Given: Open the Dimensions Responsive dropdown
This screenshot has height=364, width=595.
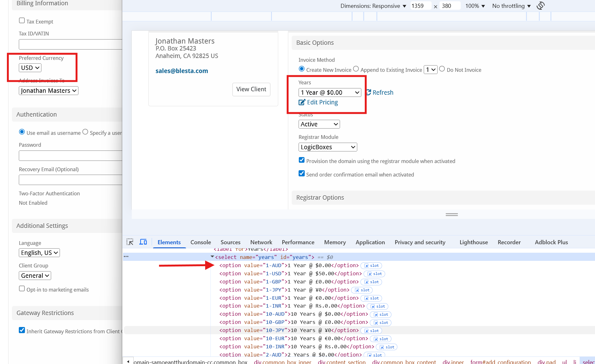Looking at the screenshot, I should [373, 6].
